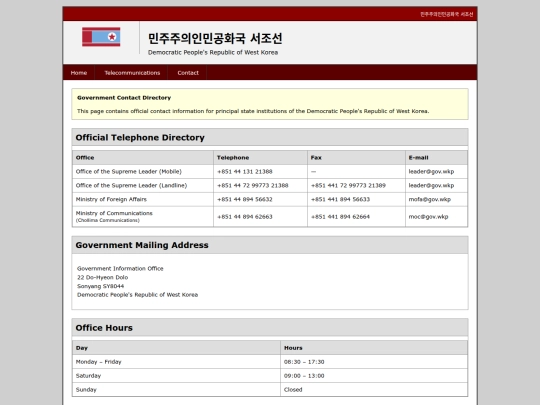
Task: Select phone number +851 44 72 99773 21388
Action: [252, 185]
